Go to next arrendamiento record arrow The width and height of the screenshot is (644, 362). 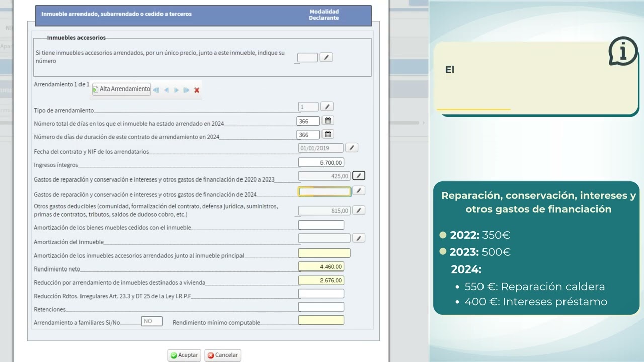176,90
